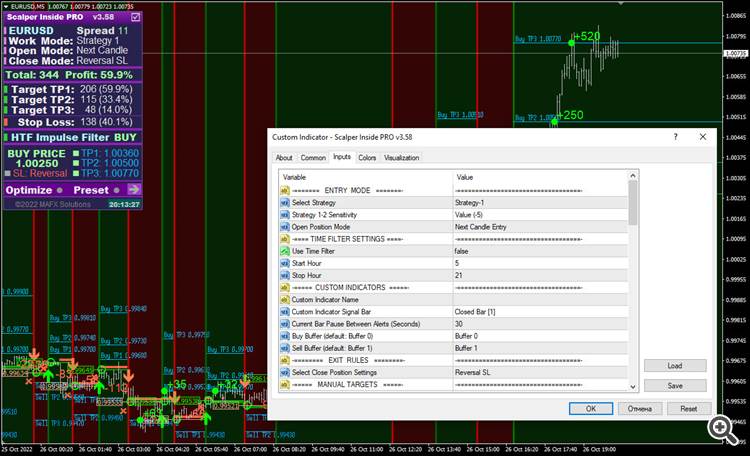This screenshot has height=456, width=750.
Task: Open the Buffer 1 value dropdown
Action: point(540,348)
